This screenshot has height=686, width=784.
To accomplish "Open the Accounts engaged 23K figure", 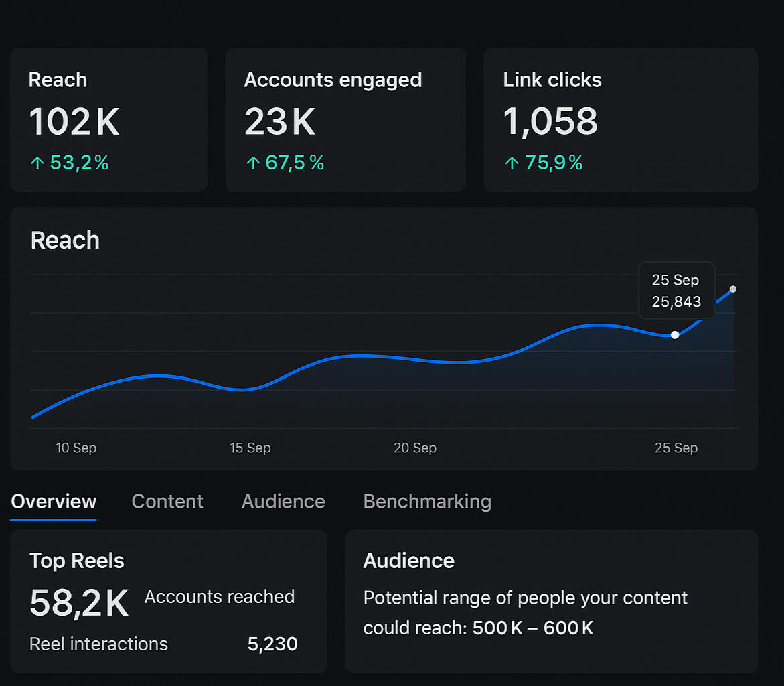I will click(x=279, y=122).
